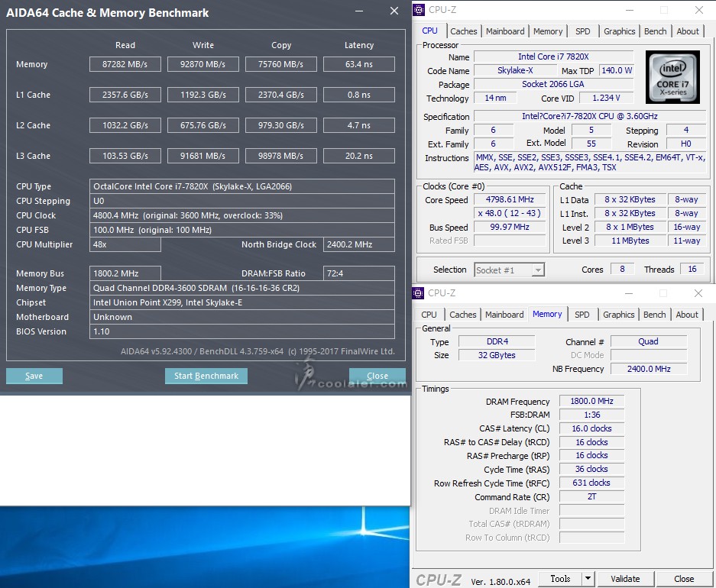Click the Memory Write value 92870 MB/s
The width and height of the screenshot is (716, 588).
coord(203,64)
